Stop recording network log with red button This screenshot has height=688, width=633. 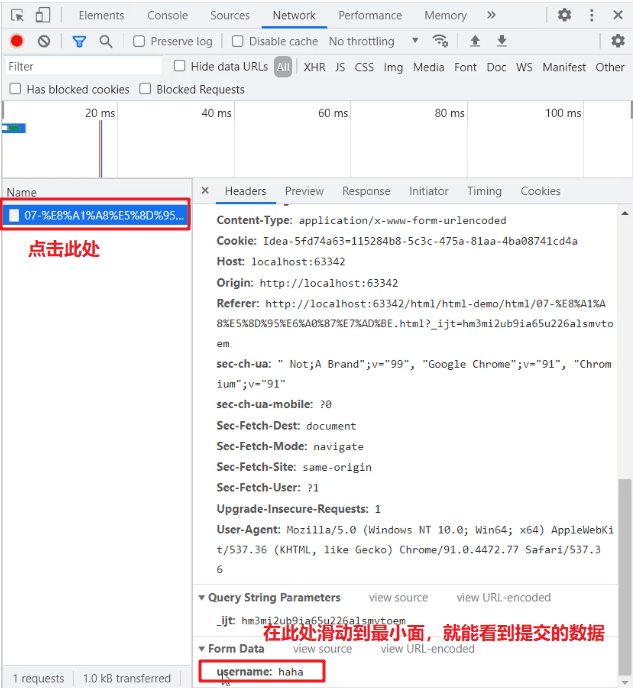17,41
